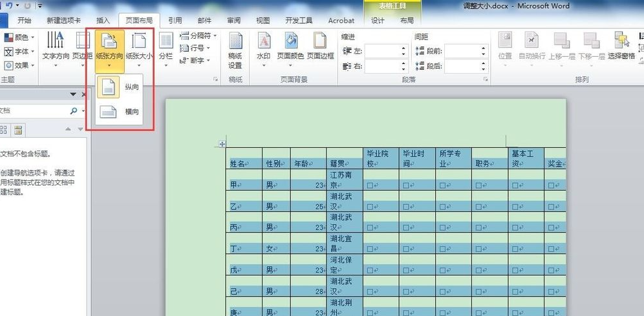The image size is (644, 316).
Task: Click the Undo icon in quick access toolbar
Action: (10, 5)
